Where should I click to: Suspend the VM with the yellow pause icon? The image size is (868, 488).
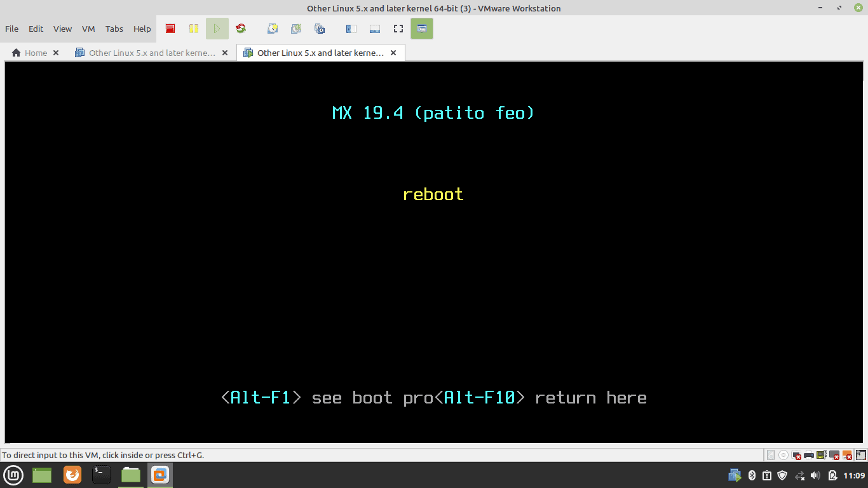pos(194,29)
